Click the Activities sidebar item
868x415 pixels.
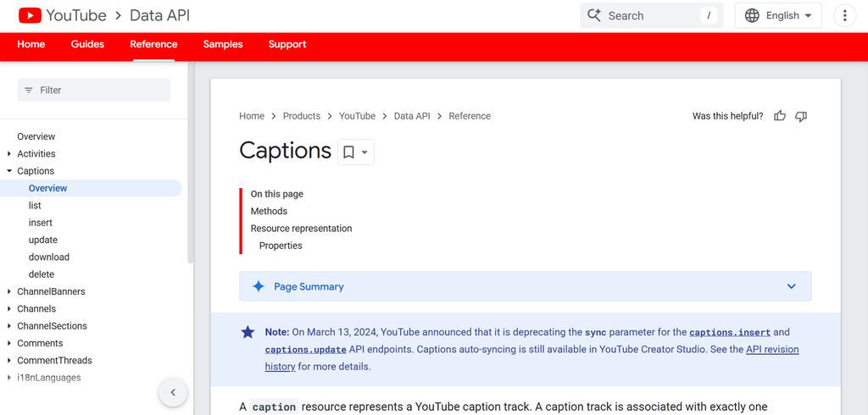36,154
